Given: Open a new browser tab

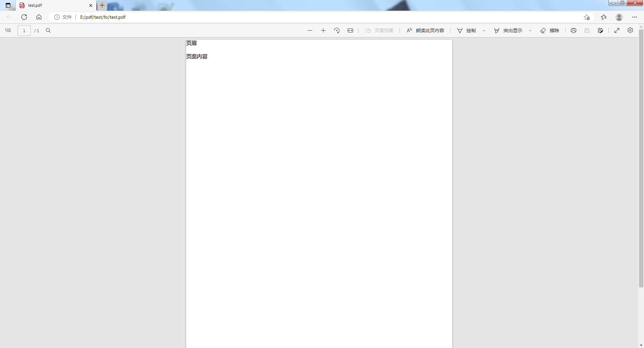Looking at the screenshot, I should click(x=102, y=5).
